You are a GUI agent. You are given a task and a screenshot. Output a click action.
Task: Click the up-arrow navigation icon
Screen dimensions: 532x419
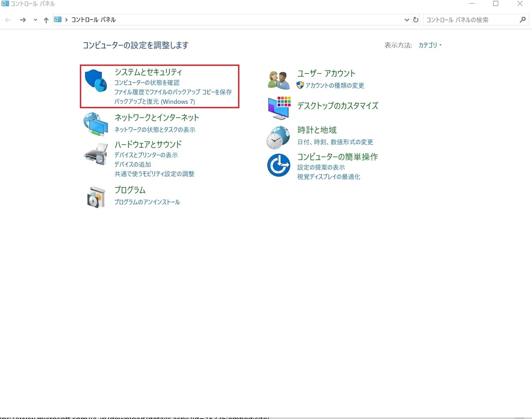coord(46,20)
